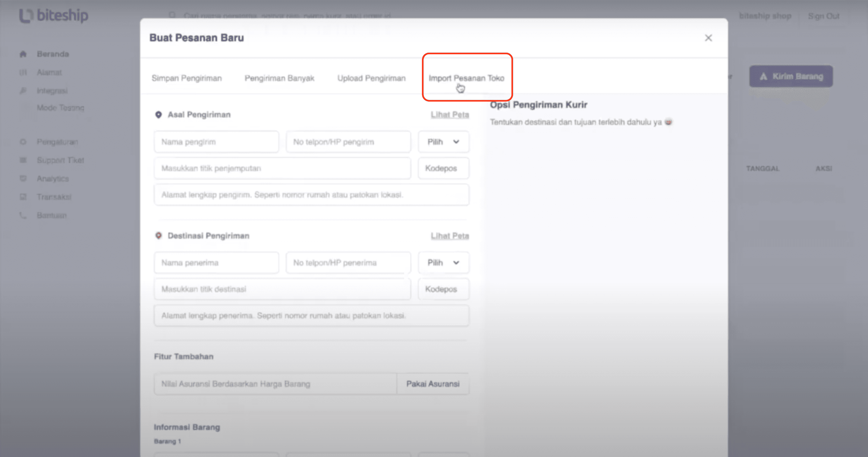
Task: Open Integrasi in the sidebar
Action: (x=52, y=91)
